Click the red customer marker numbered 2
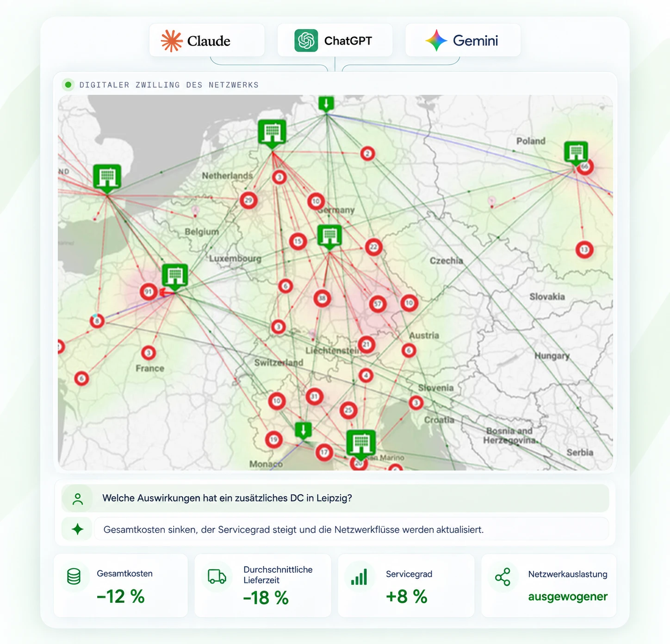 click(x=367, y=154)
